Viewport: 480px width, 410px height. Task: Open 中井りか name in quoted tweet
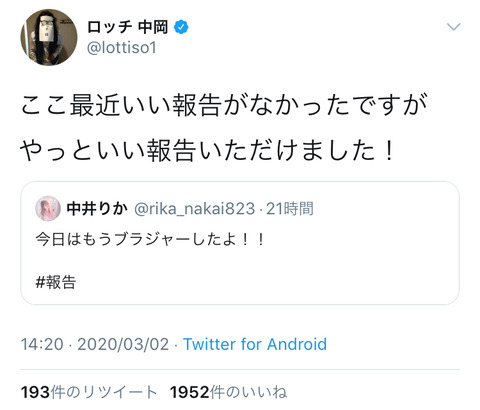[97, 209]
